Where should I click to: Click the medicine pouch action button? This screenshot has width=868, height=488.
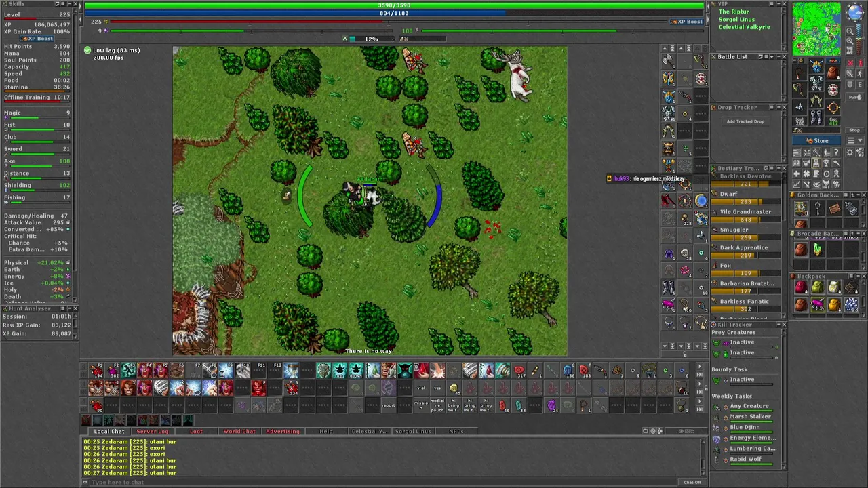click(x=437, y=405)
